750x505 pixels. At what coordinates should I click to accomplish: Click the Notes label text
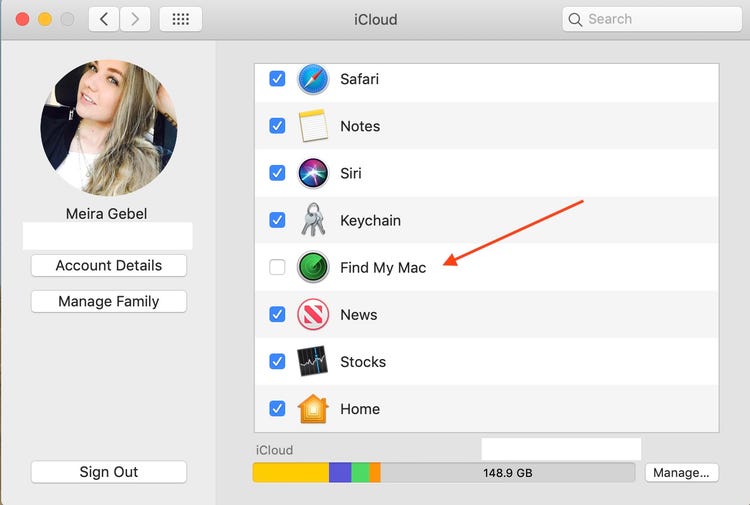coord(360,126)
